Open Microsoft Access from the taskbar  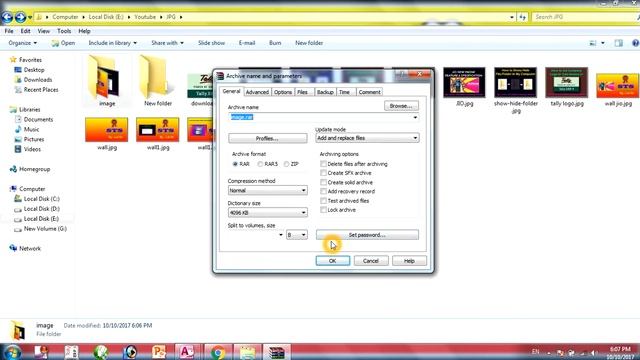(187, 352)
